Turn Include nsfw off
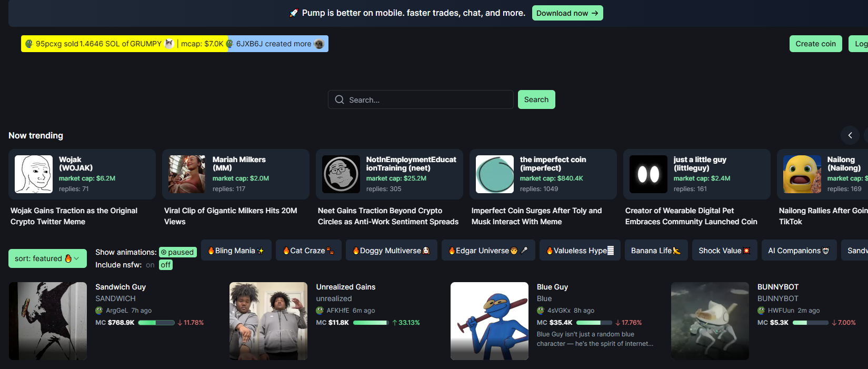Screen dimensions: 868x369 166,265
